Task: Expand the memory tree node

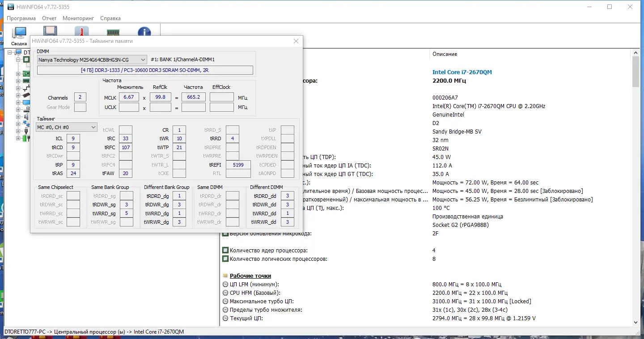Action: click(x=18, y=81)
